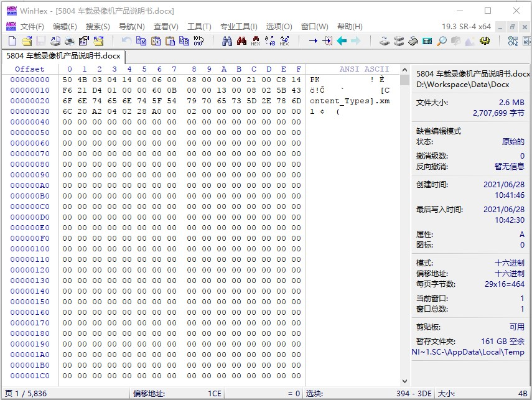Click the Open folder icon before the Undo arrow
532x400 pixels.
point(98,41)
